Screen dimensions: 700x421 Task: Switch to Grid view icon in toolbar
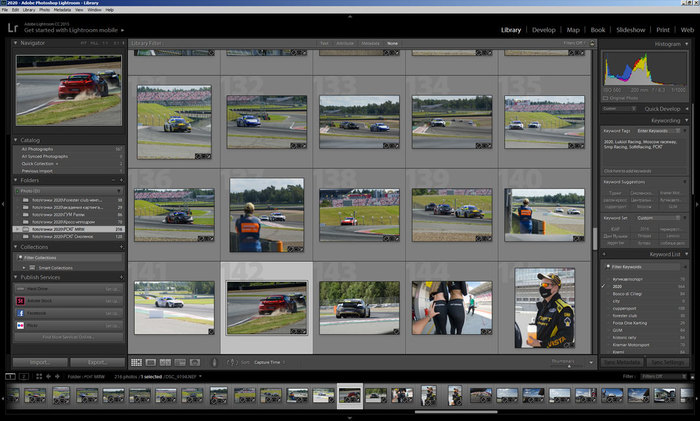136,362
